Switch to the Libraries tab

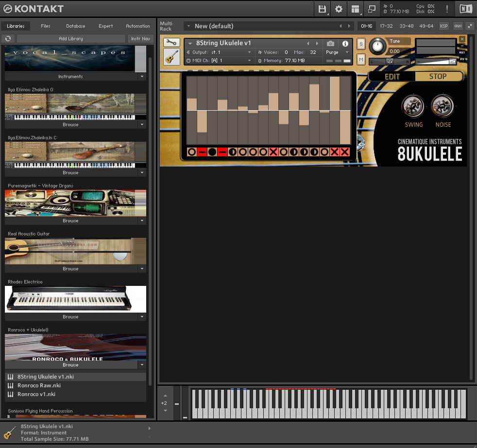pyautogui.click(x=16, y=26)
